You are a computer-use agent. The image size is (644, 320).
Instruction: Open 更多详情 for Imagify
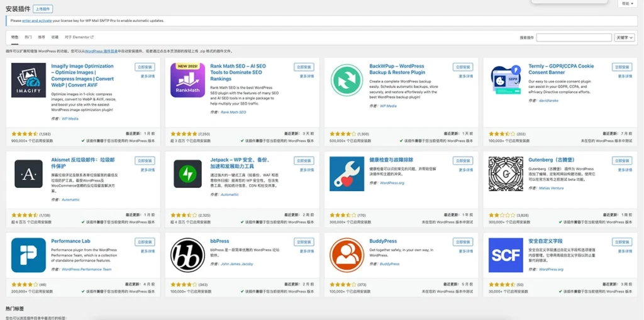pos(147,77)
